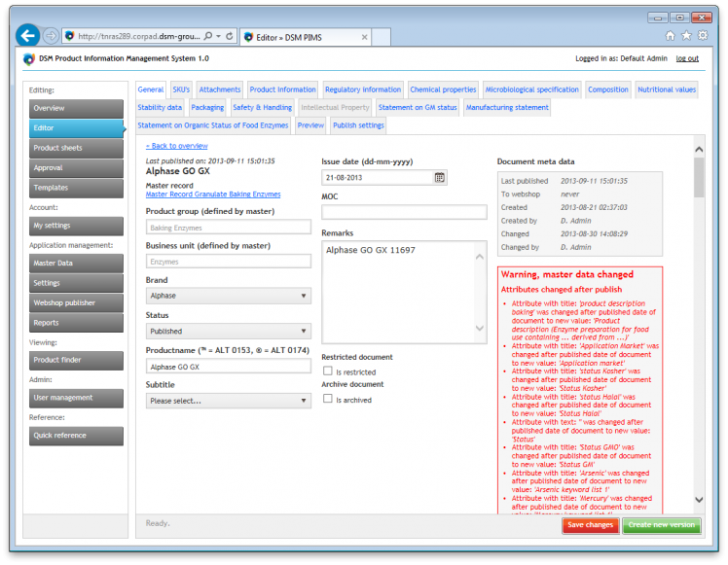Viewport: 728px width, 565px height.
Task: Open Templates in the sidebar
Action: [76, 189]
